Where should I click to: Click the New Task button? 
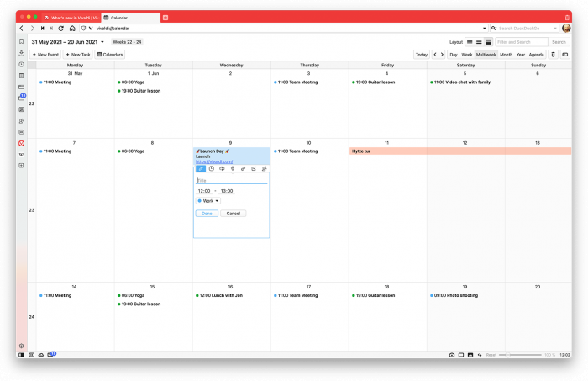[78, 55]
